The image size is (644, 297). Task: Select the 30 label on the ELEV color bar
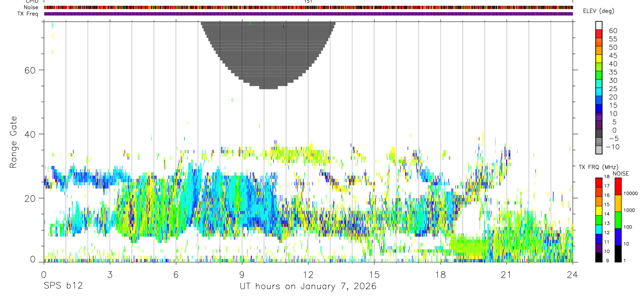613,80
